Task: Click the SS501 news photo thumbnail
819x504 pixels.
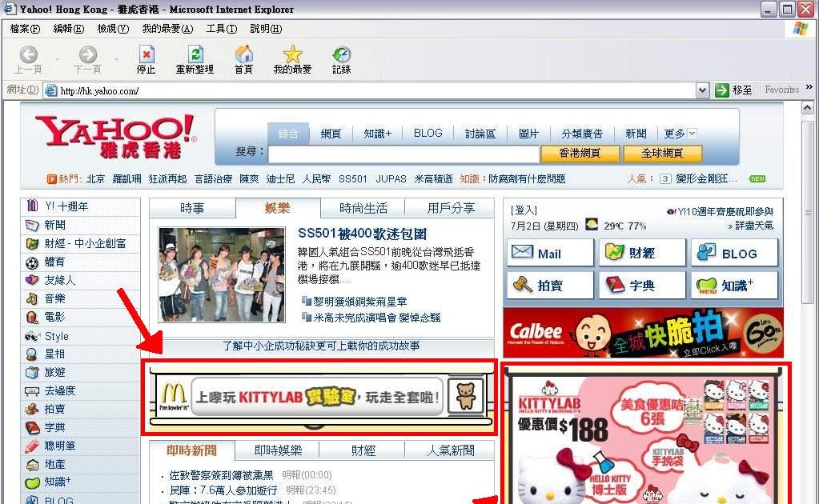Action: tap(221, 274)
